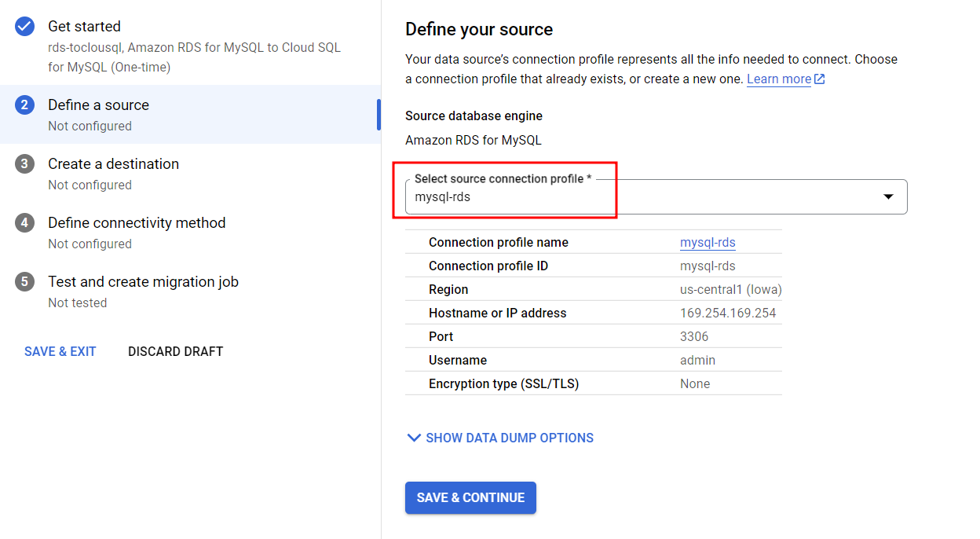Click the external link icon beside Learn more

(820, 79)
